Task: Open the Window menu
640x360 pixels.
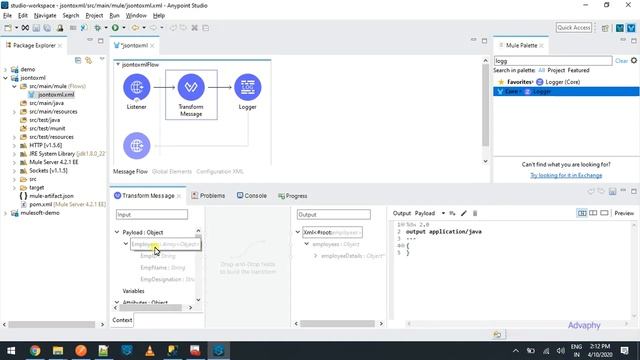Action: click(136, 16)
